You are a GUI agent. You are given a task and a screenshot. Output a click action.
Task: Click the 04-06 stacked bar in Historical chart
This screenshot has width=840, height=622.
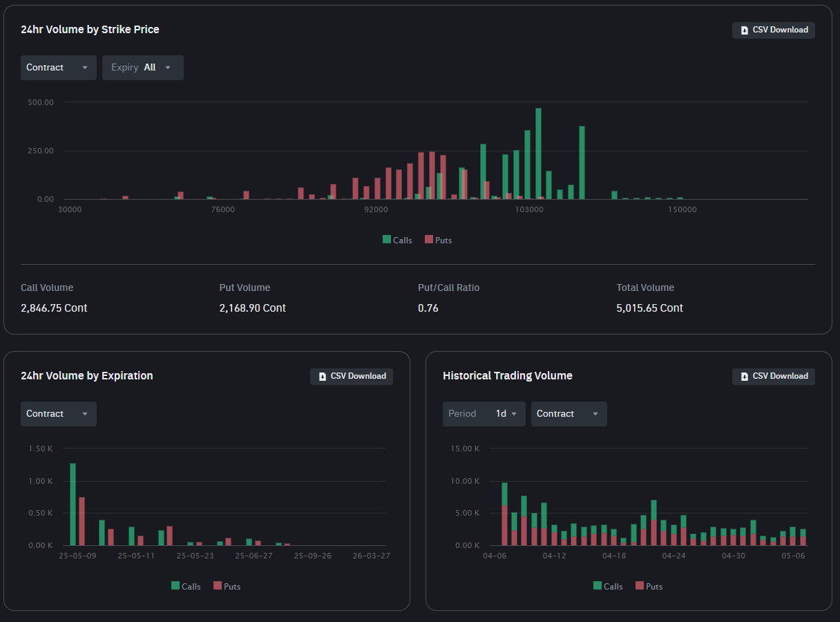504,514
